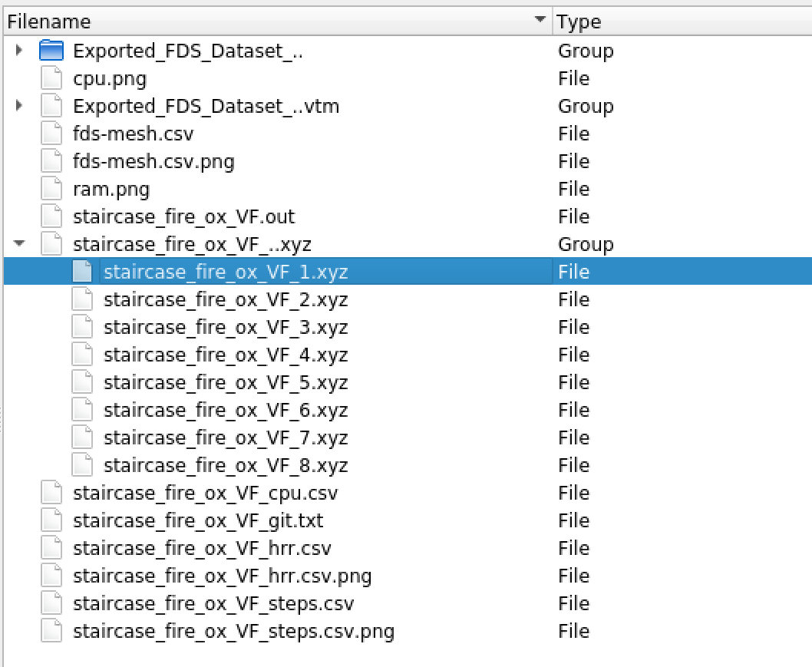Click the blue folder icon for Exported_FDS_Dataset
812x667 pixels.
coord(51,51)
